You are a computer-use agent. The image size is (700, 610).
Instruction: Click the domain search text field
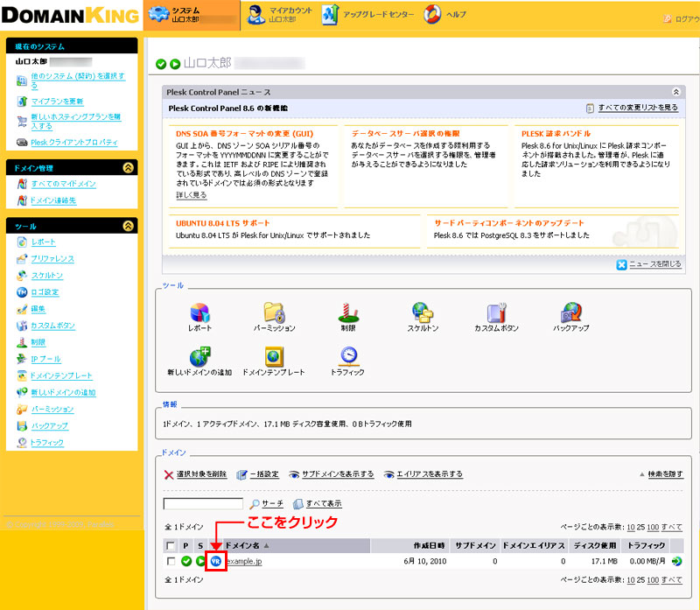tap(203, 504)
